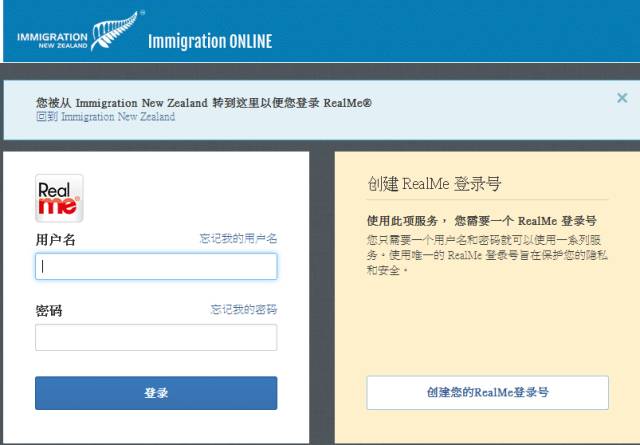Image resolution: width=640 pixels, height=445 pixels.
Task: Click the 使用此项服务 bold text line
Action: pos(482,221)
